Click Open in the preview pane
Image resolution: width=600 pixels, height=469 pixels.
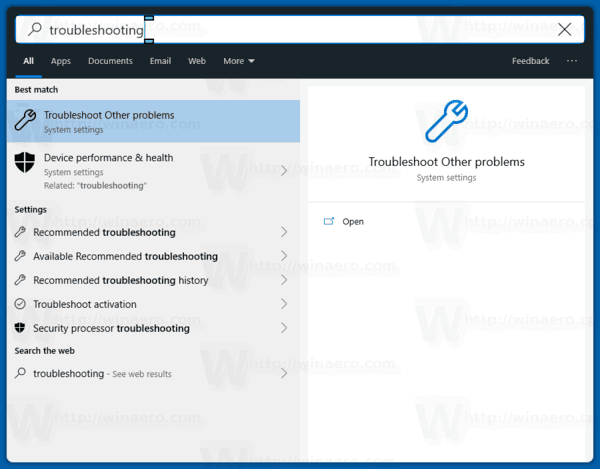tap(353, 221)
